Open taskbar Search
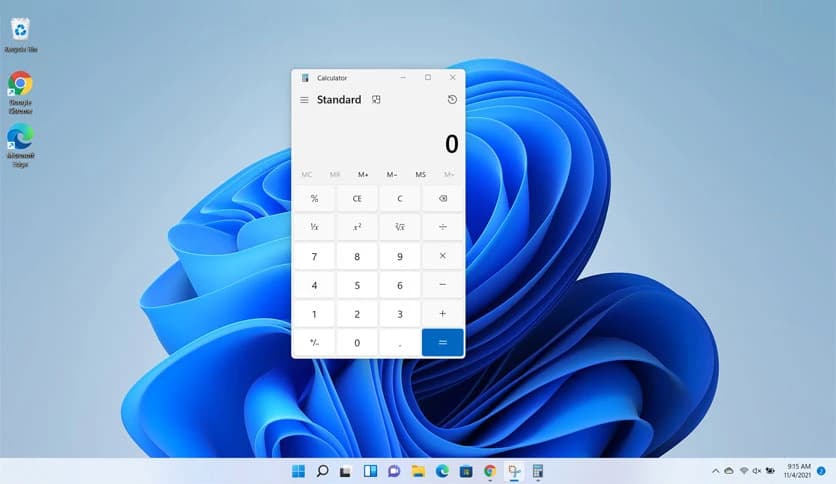The width and height of the screenshot is (836, 484). pos(322,471)
